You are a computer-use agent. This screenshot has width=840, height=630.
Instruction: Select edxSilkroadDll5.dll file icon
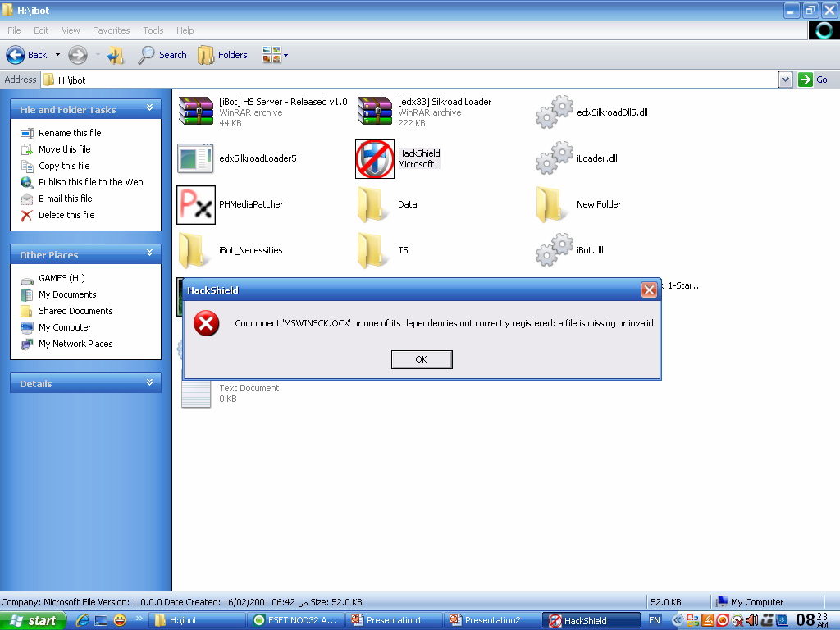click(x=554, y=112)
